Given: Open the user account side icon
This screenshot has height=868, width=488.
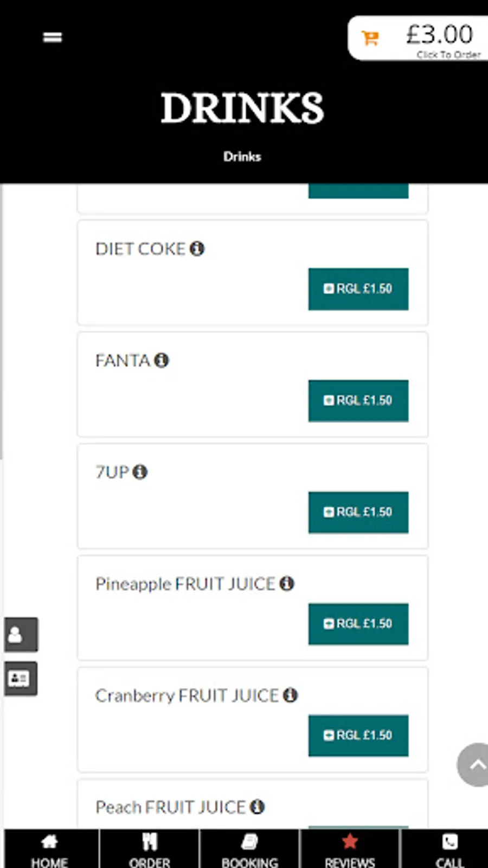Looking at the screenshot, I should [x=21, y=634].
